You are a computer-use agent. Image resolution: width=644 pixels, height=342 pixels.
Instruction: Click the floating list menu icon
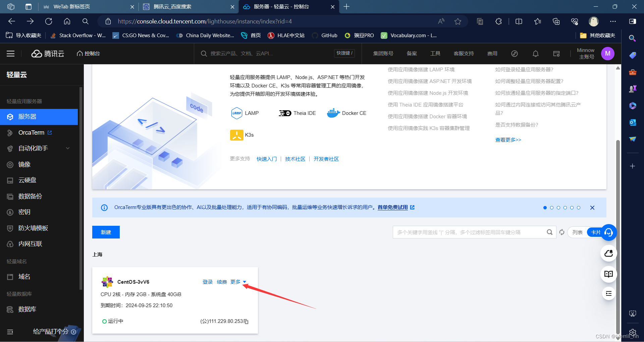tap(608, 294)
